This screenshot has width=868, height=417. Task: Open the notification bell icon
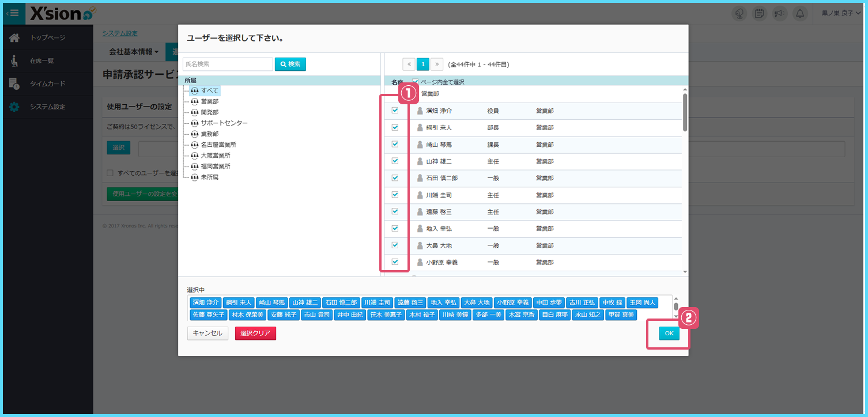(799, 13)
